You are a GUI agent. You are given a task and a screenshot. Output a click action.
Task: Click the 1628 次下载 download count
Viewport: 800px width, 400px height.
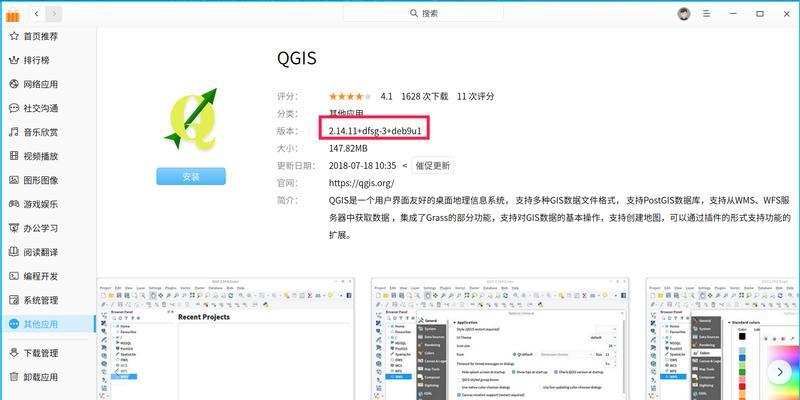tap(424, 96)
